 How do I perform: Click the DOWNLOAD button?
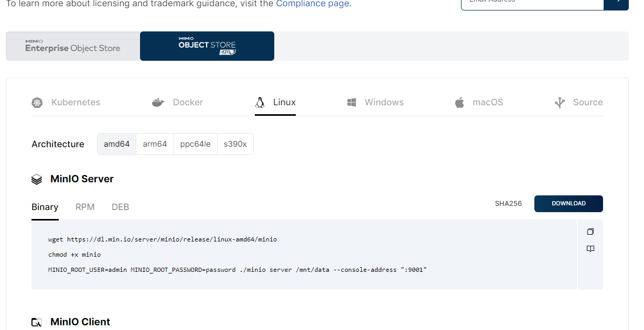click(x=568, y=203)
